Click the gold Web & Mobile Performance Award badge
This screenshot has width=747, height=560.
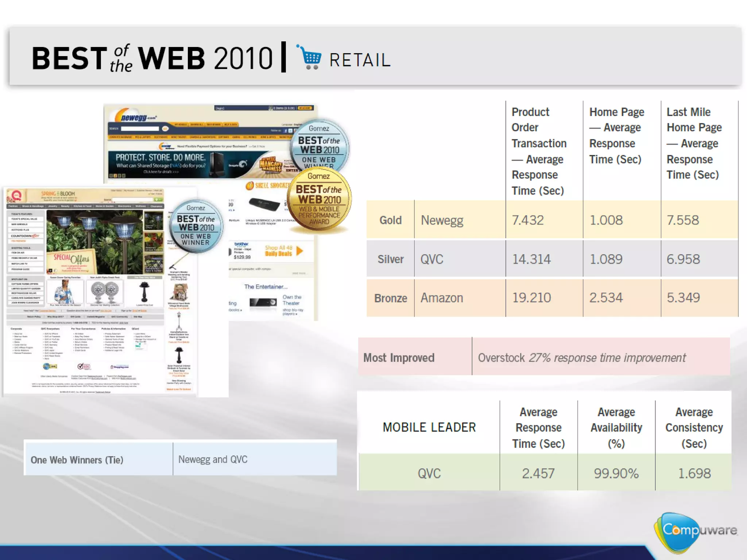tap(319, 201)
